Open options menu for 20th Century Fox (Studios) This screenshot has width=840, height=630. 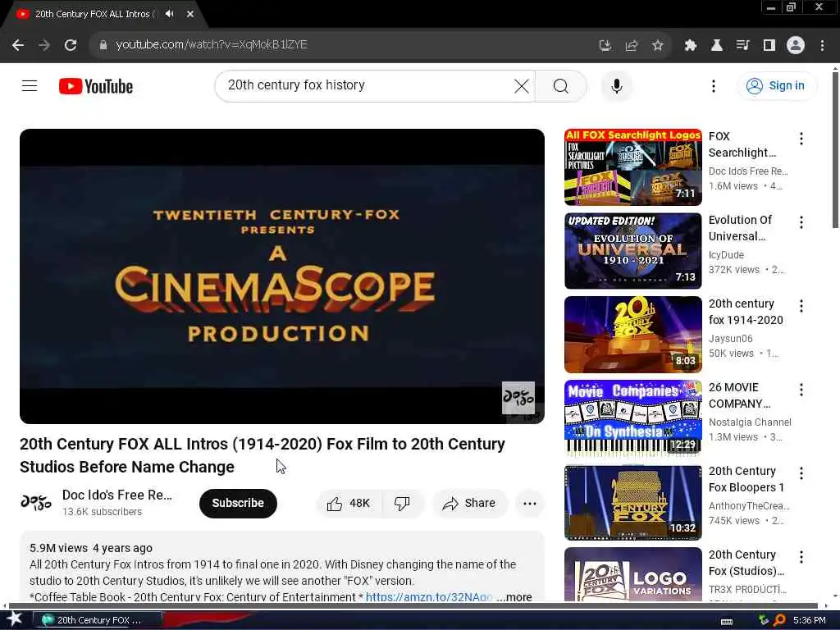tap(801, 557)
